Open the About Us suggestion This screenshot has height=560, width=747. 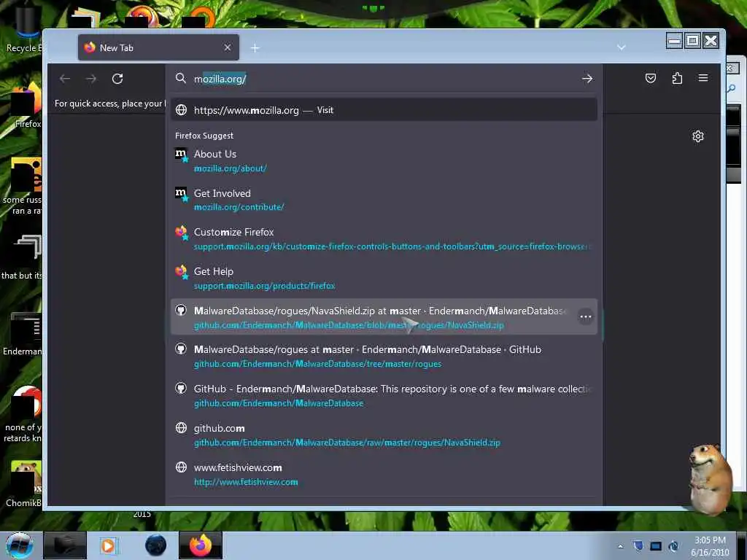pyautogui.click(x=384, y=161)
